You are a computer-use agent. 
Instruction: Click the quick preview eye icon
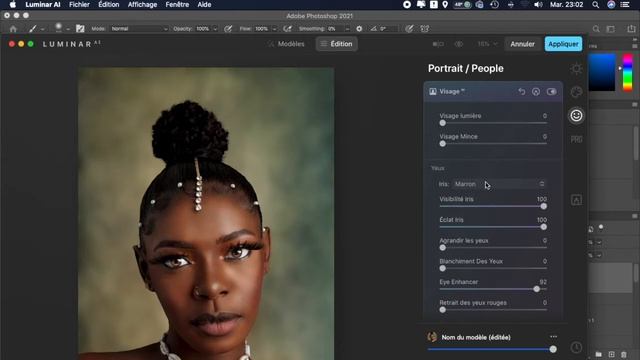click(459, 44)
